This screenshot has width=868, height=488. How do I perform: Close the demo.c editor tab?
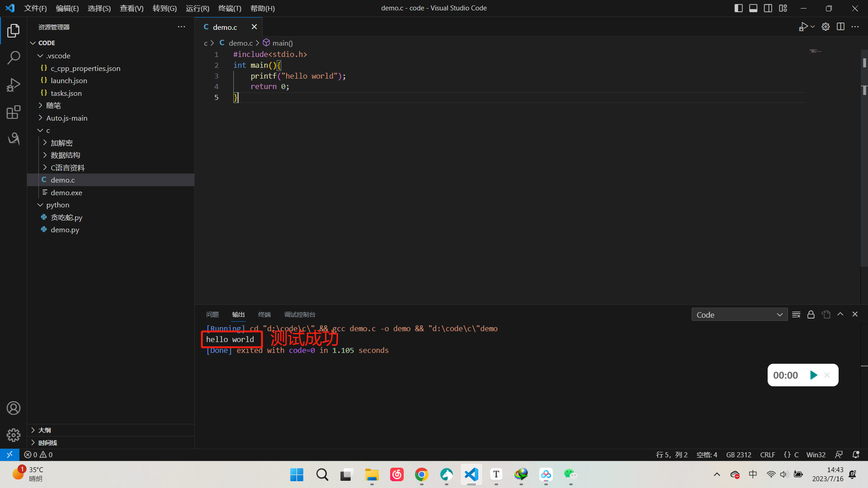point(254,27)
